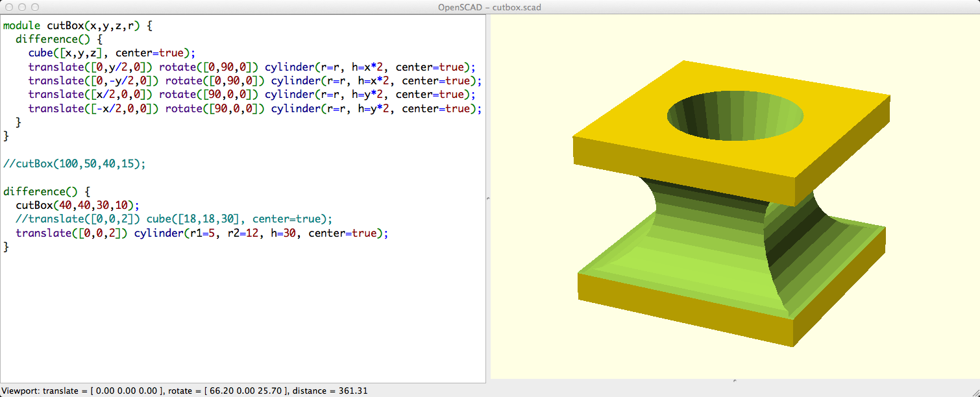This screenshot has width=980, height=397.
Task: Click the vertical splitter handle between editor and viewport
Action: [x=488, y=197]
